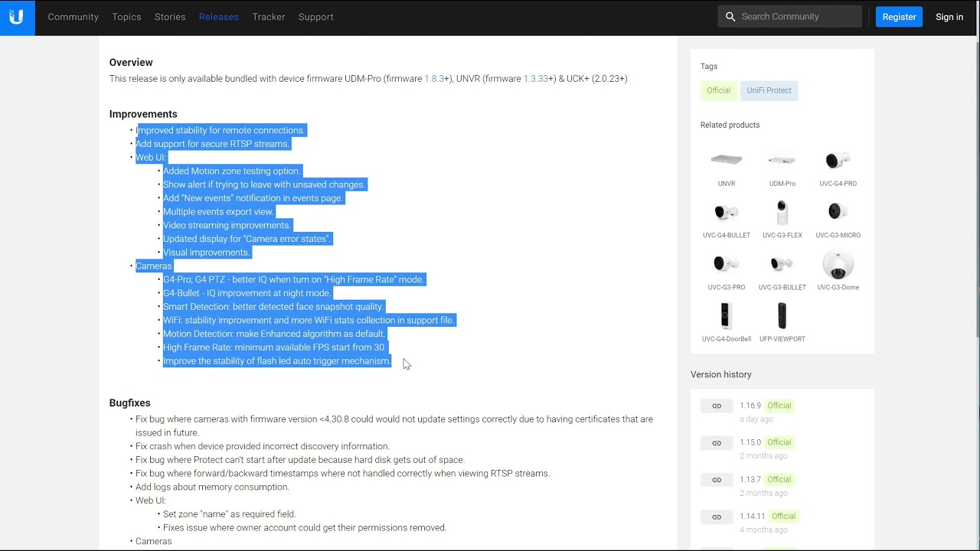This screenshot has width=980, height=551.
Task: Click the Overview heading
Action: click(131, 63)
